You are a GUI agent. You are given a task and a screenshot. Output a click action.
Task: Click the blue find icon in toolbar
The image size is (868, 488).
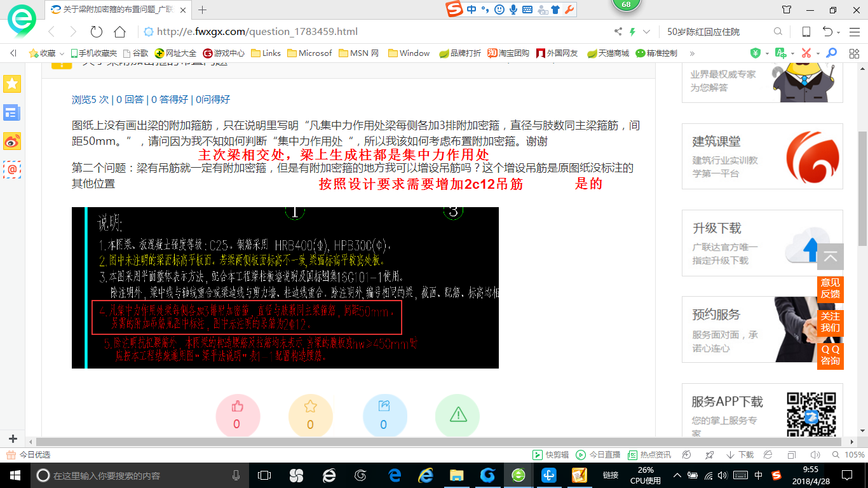point(831,53)
